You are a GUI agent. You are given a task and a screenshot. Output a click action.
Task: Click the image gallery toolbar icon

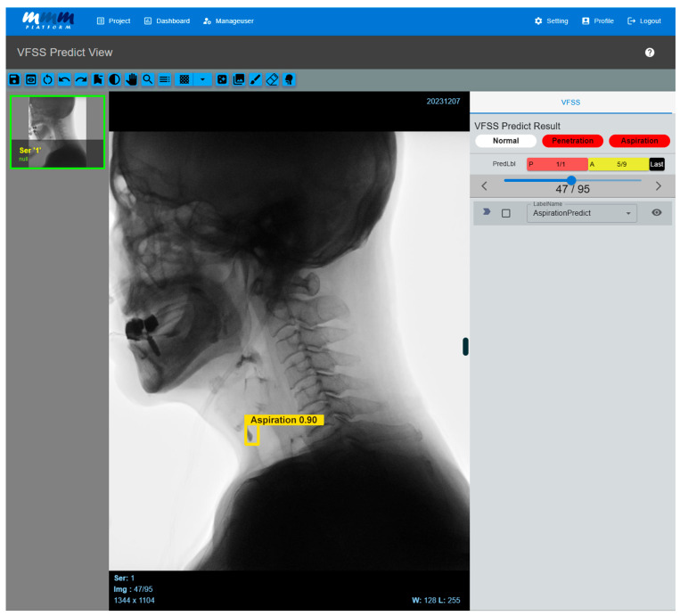[239, 79]
